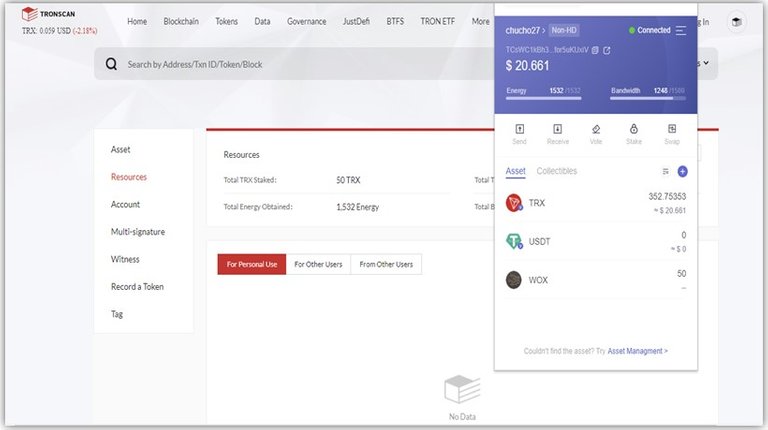Click the TRX asset row balance 352.75353
The height and width of the screenshot is (430, 768).
click(667, 196)
